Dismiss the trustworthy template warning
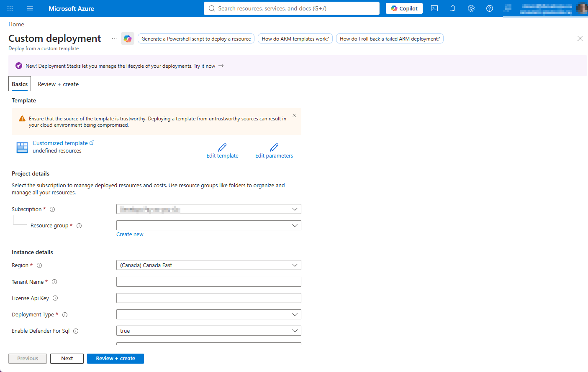 pyautogui.click(x=294, y=115)
